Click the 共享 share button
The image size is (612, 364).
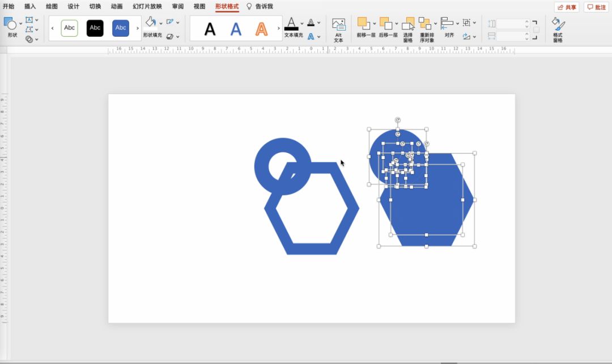click(x=567, y=7)
